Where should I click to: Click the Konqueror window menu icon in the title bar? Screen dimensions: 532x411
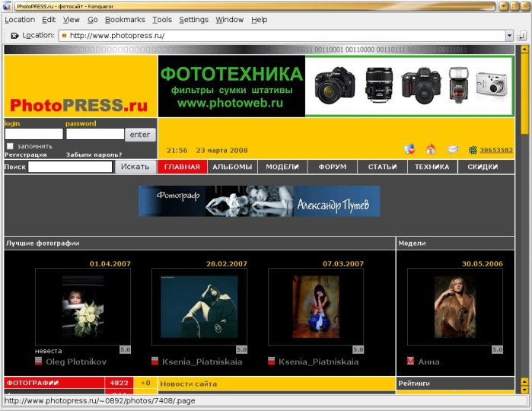[6, 6]
